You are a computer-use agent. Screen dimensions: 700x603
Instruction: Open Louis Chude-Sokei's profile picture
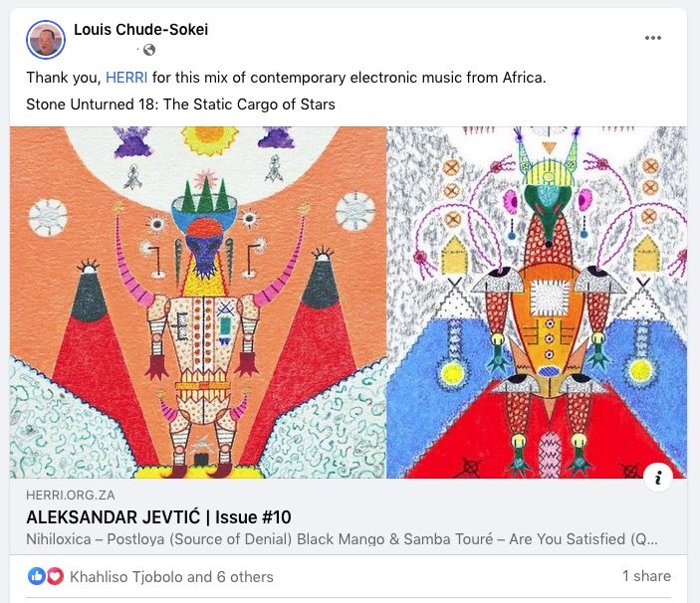click(x=46, y=39)
